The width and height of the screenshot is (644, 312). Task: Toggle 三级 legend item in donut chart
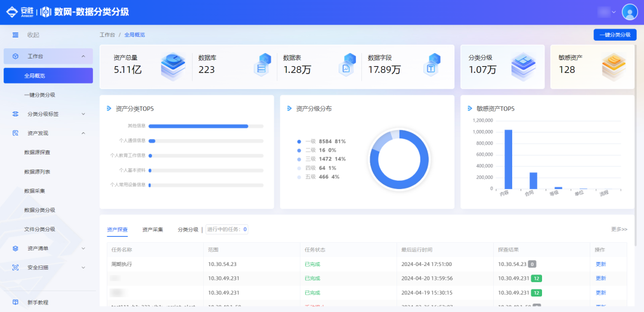[321, 159]
